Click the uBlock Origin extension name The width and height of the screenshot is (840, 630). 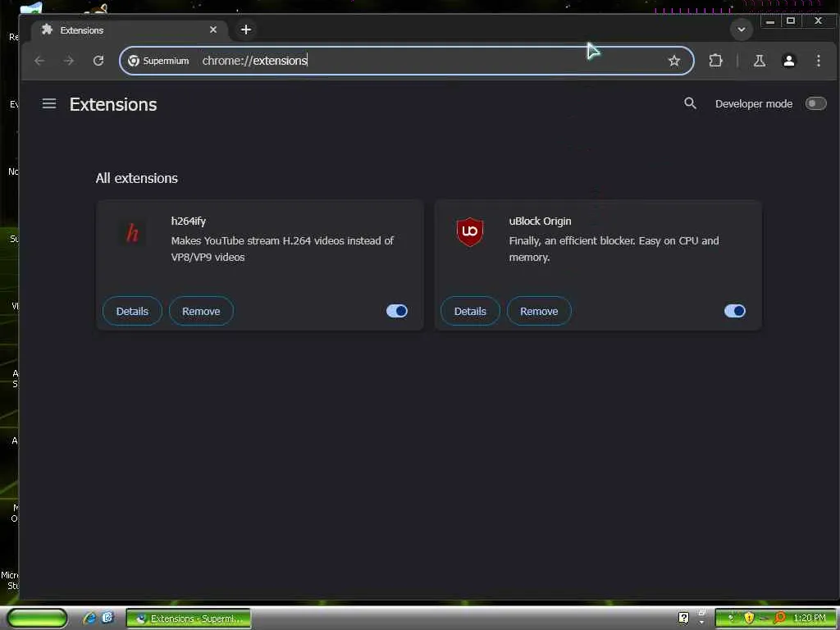click(540, 221)
